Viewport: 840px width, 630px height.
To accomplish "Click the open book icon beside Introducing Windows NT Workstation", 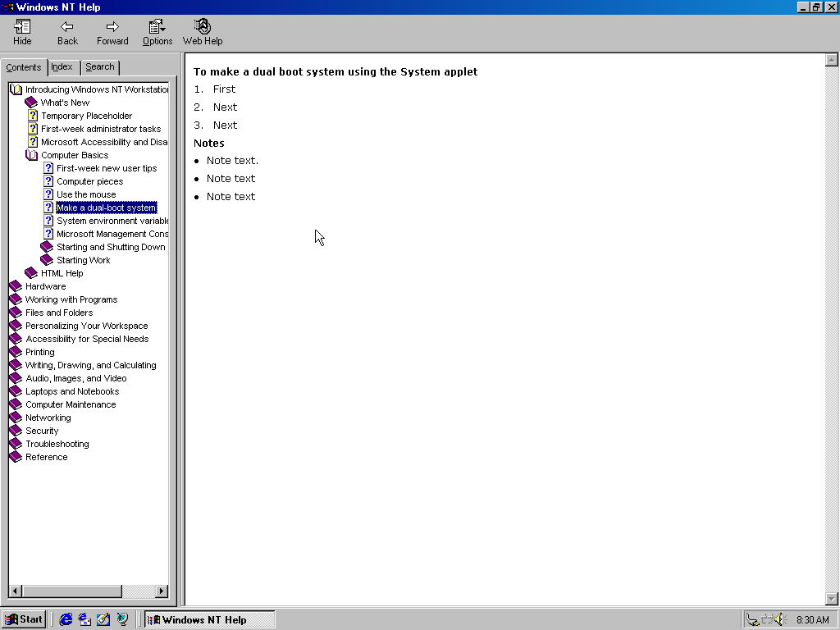I will point(16,89).
